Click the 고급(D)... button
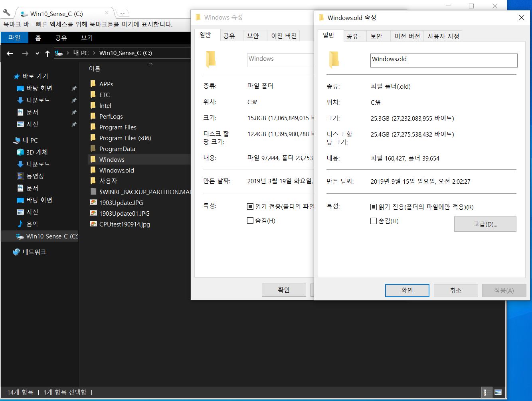The width and height of the screenshot is (532, 401). [x=485, y=224]
